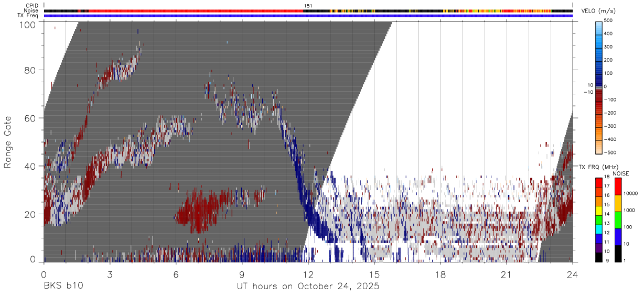Click the green swatch in TX FRQ legend

click(599, 219)
